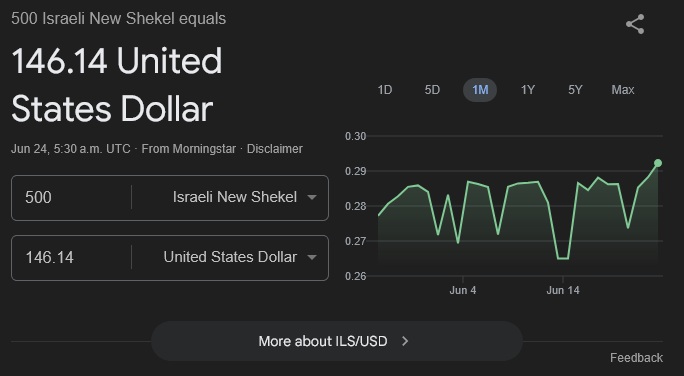Click the chevron next to More about ILS/USD

pyautogui.click(x=405, y=341)
